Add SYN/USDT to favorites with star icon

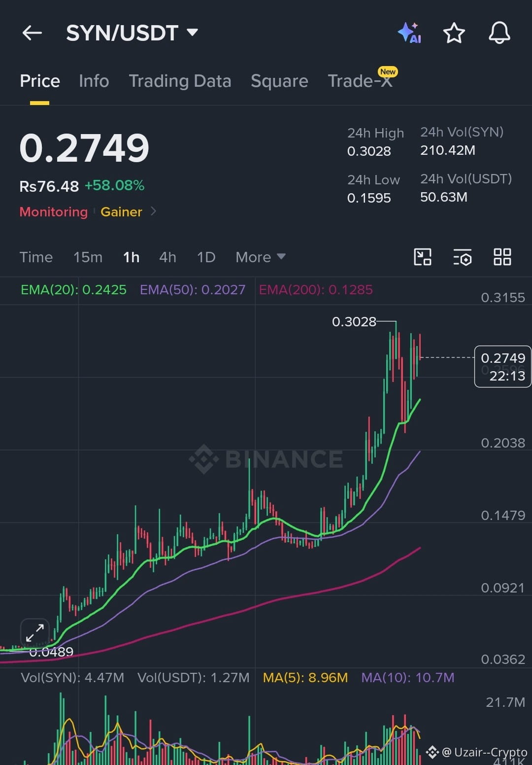pos(454,33)
